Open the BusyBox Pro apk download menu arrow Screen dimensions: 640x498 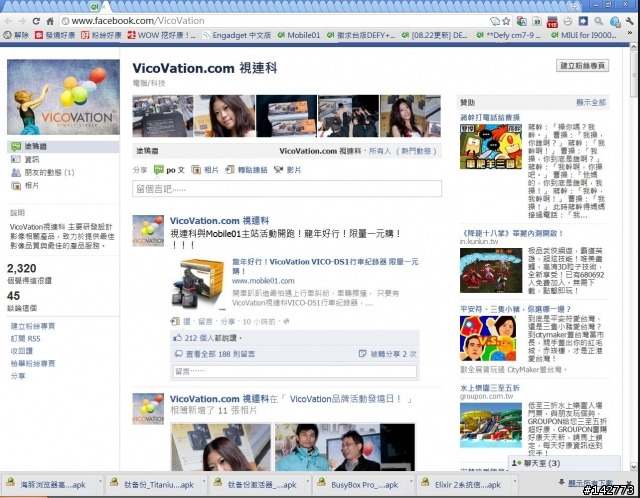(410, 482)
